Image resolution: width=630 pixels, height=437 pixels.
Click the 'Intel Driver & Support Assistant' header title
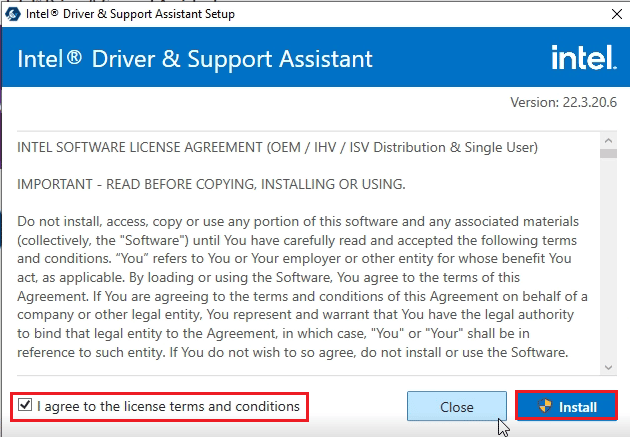195,59
